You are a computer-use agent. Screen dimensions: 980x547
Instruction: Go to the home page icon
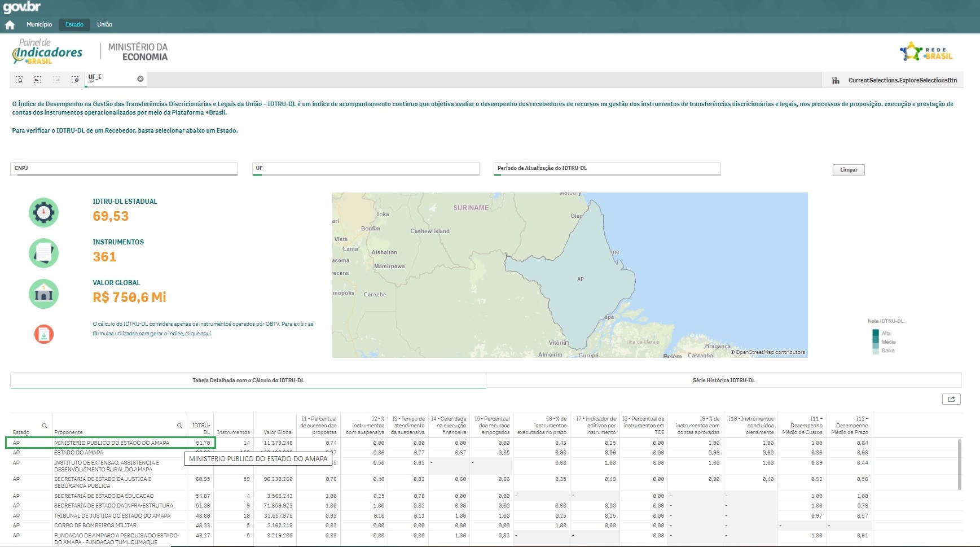point(10,25)
